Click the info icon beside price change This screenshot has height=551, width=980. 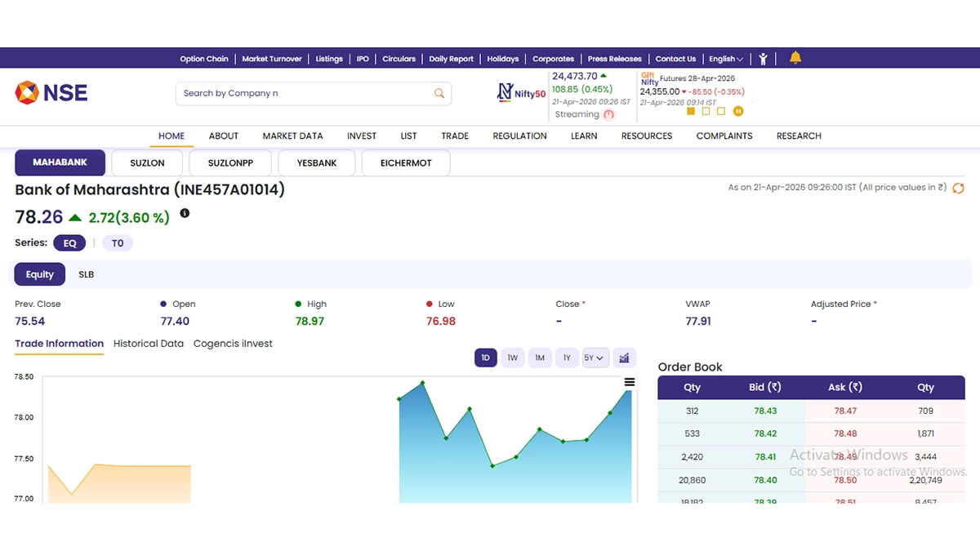[x=185, y=213]
